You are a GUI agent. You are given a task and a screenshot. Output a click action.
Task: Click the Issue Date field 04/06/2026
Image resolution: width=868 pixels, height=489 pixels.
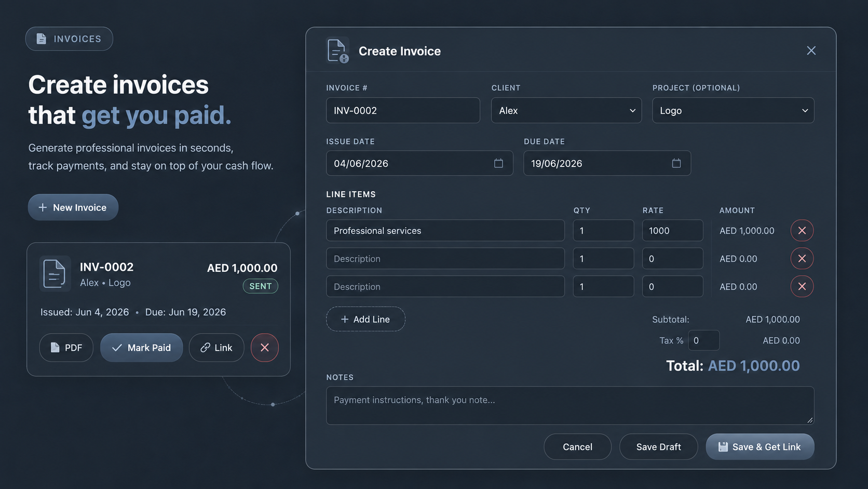click(419, 163)
